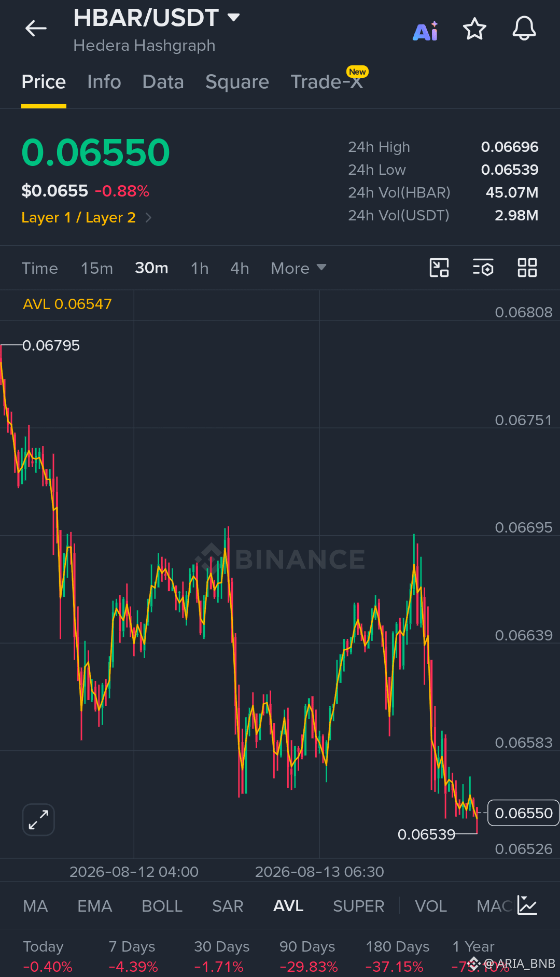Switch to the Price tab
This screenshot has height=977, width=560.
point(44,82)
